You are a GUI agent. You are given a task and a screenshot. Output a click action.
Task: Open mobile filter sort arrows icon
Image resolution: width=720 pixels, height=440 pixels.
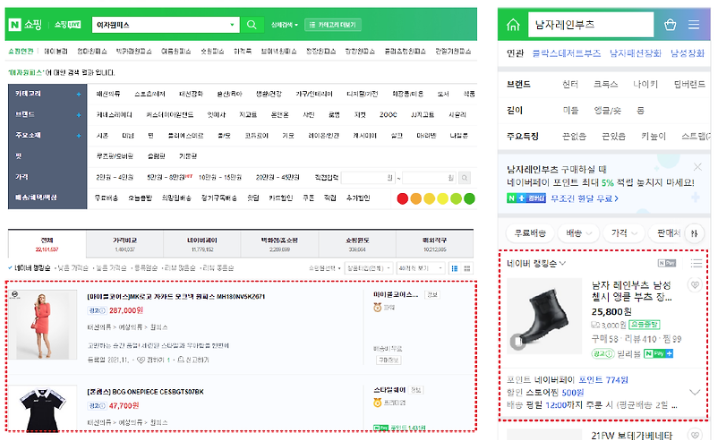tap(694, 234)
